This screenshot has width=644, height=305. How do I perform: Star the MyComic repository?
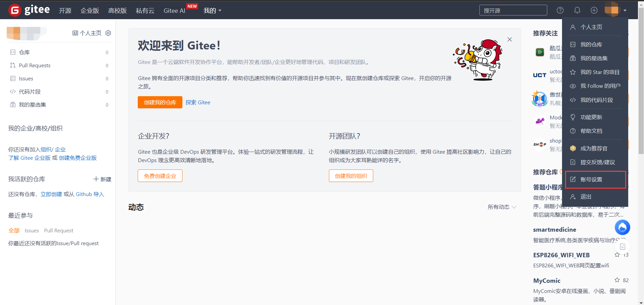pyautogui.click(x=617, y=280)
